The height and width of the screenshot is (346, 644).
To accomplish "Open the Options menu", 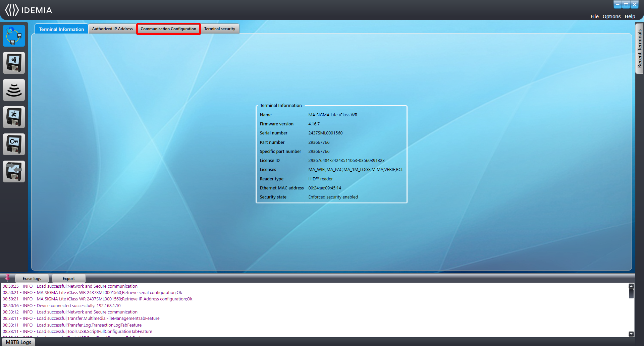I will 611,16.
